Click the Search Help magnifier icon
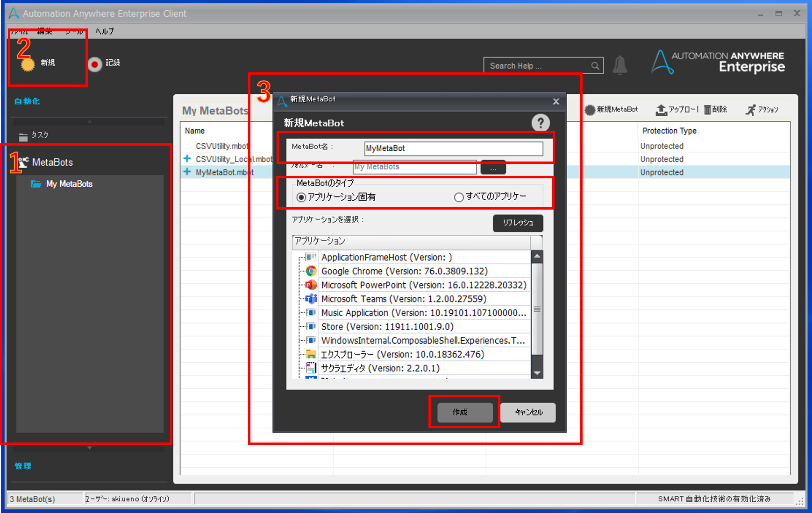 pos(595,66)
